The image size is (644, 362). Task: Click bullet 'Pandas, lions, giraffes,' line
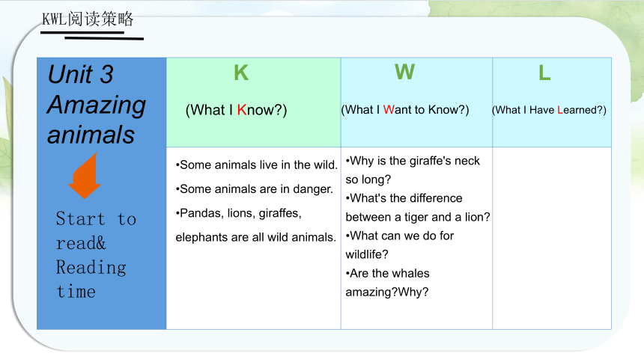[x=239, y=213]
